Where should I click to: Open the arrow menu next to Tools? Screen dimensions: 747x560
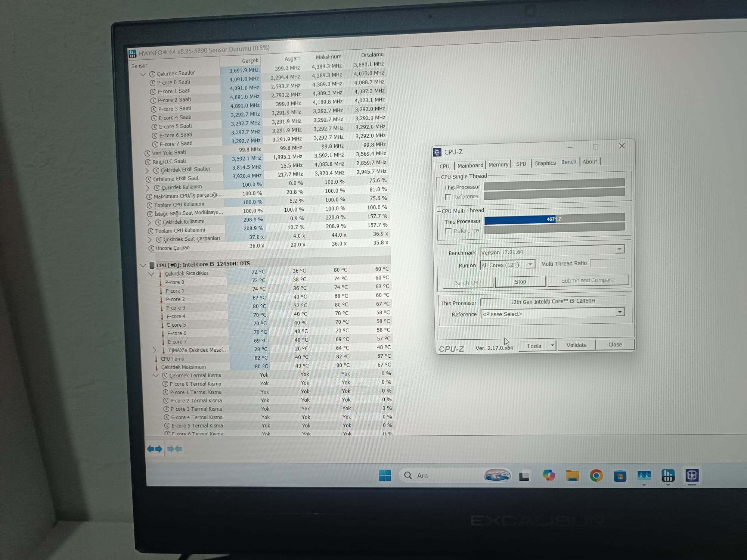click(x=552, y=345)
